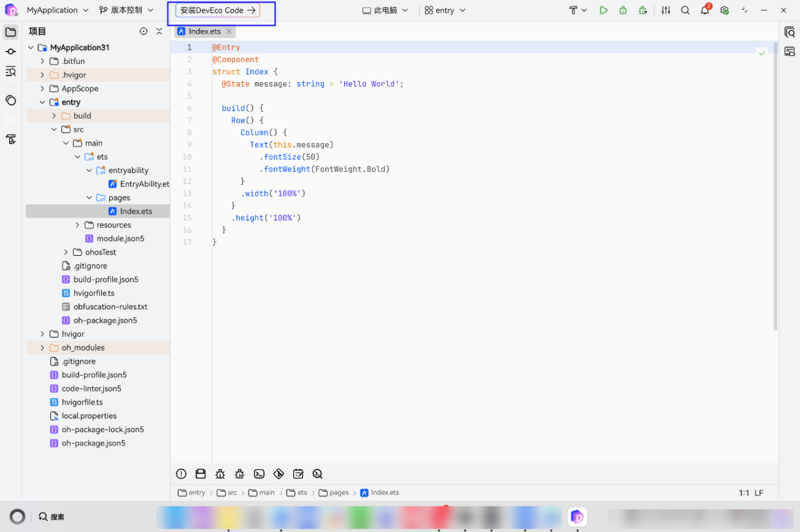Expand the resources folder
This screenshot has height=532, width=800.
click(x=78, y=225)
